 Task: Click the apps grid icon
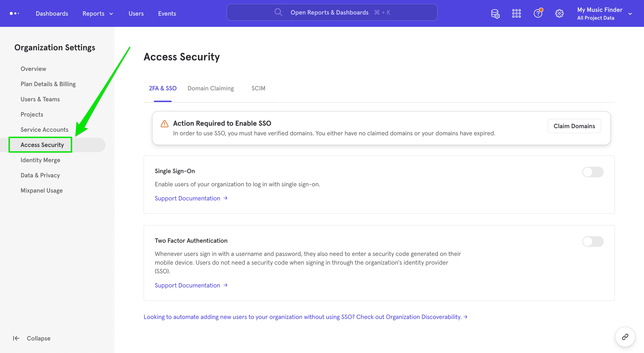pyautogui.click(x=516, y=13)
